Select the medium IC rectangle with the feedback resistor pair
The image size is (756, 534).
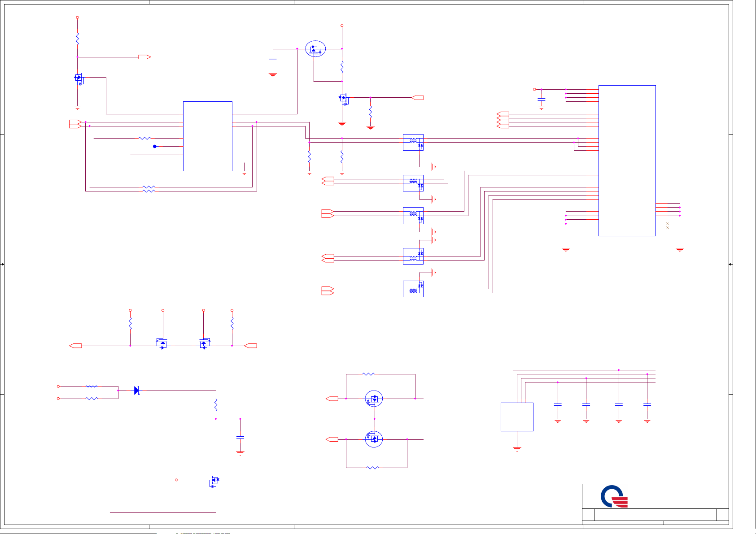tap(207, 136)
